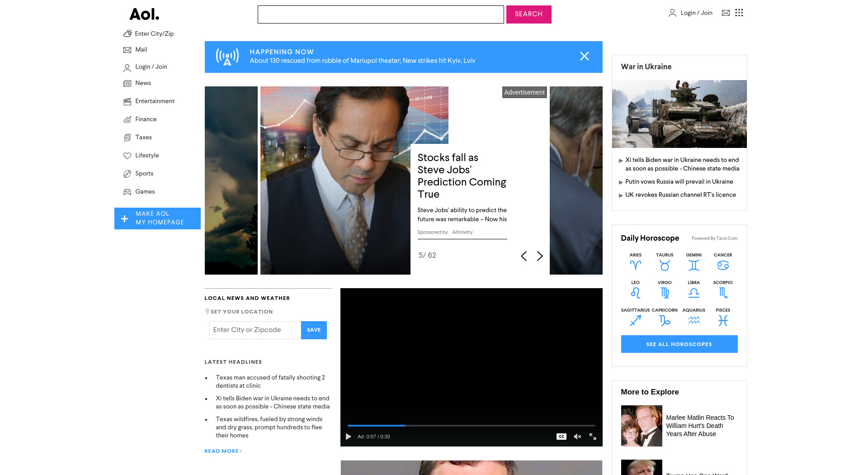Image resolution: width=868 pixels, height=475 pixels.
Task: Open the News section
Action: (143, 83)
